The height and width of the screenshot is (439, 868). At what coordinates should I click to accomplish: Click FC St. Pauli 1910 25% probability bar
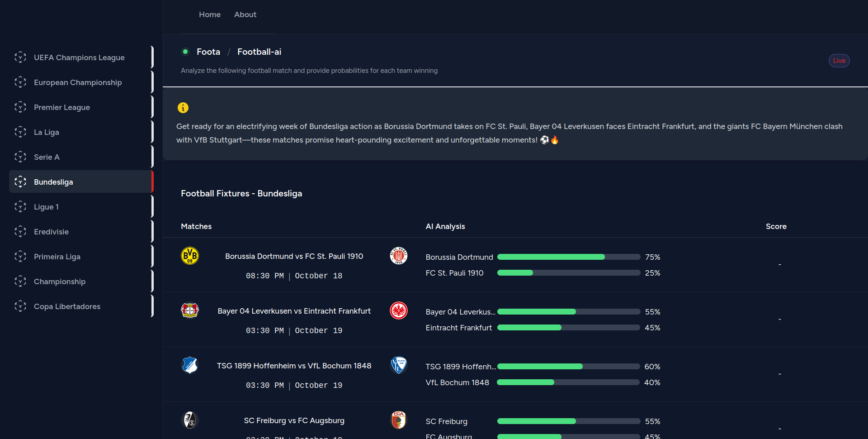click(x=569, y=272)
